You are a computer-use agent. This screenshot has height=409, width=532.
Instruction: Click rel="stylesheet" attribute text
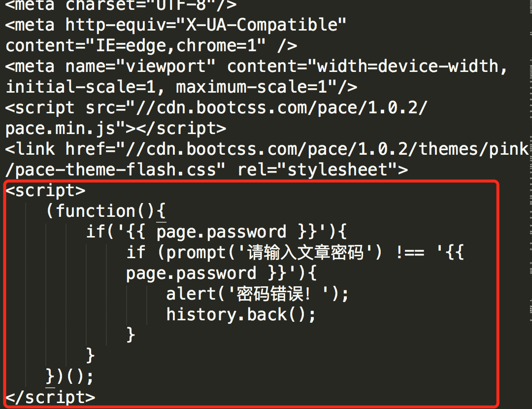[323, 170]
